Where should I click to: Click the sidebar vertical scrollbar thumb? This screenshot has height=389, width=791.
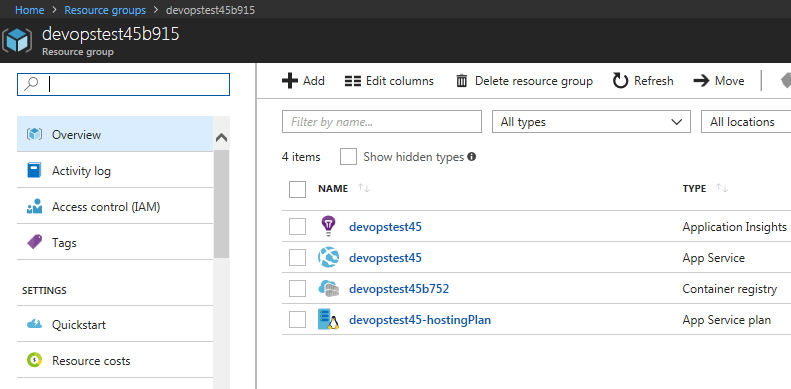coord(221,204)
